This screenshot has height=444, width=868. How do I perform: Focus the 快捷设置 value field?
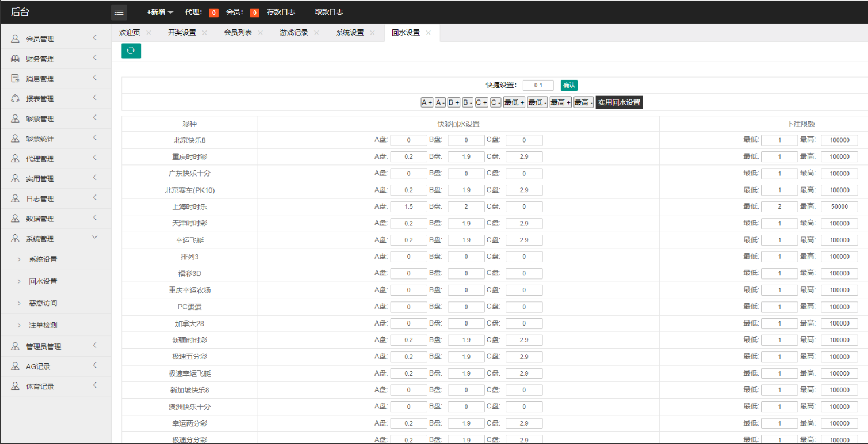538,85
